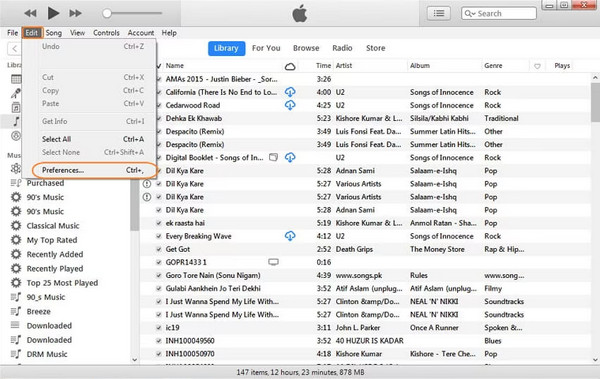Sort songs by Album column header

(x=420, y=66)
